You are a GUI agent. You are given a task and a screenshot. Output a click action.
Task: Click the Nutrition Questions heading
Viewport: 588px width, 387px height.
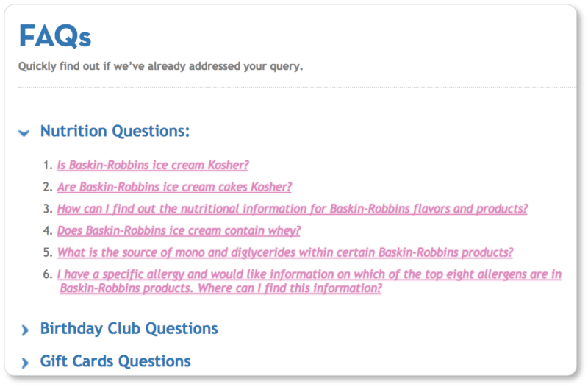[x=115, y=132]
